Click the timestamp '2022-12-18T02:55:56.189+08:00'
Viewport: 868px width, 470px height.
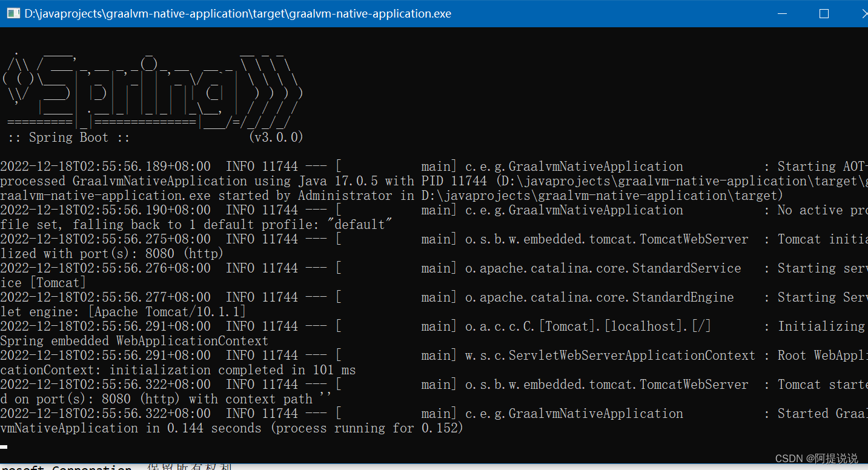point(105,167)
